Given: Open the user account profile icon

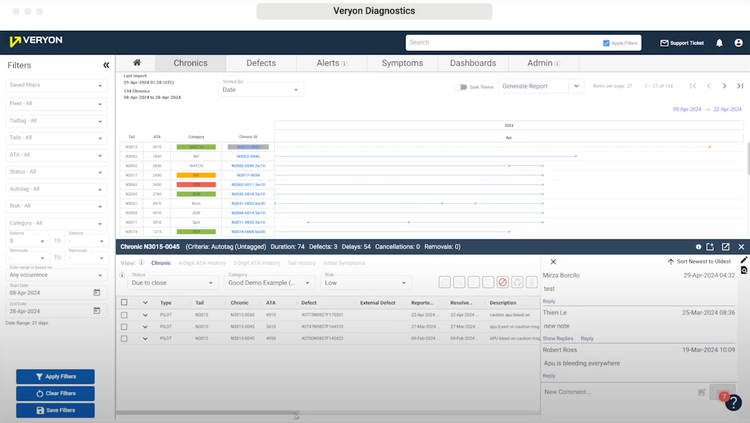Looking at the screenshot, I should pyautogui.click(x=738, y=43).
